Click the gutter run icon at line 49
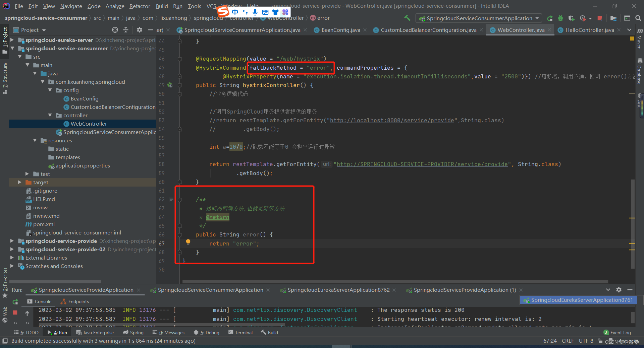 [170, 85]
